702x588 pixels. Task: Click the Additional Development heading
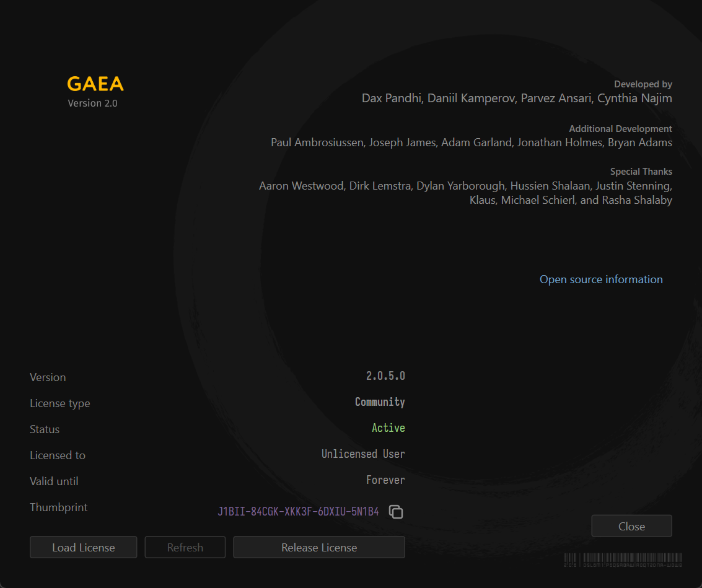click(620, 129)
